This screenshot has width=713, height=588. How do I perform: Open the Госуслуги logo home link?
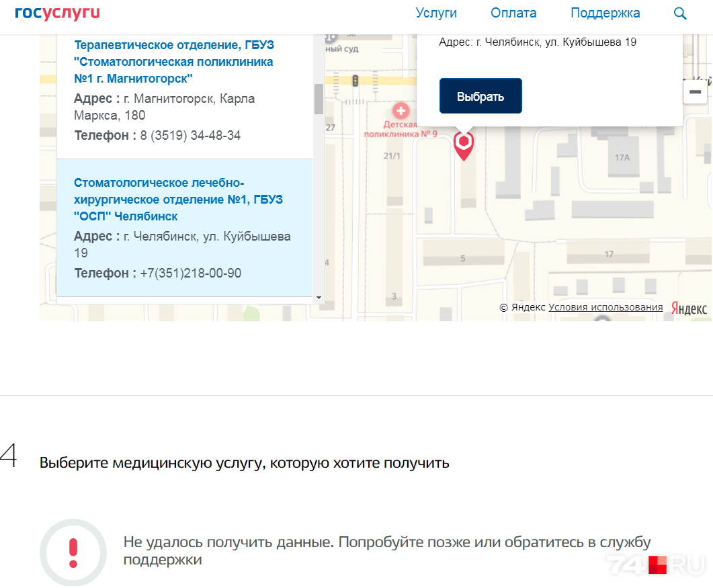57,13
